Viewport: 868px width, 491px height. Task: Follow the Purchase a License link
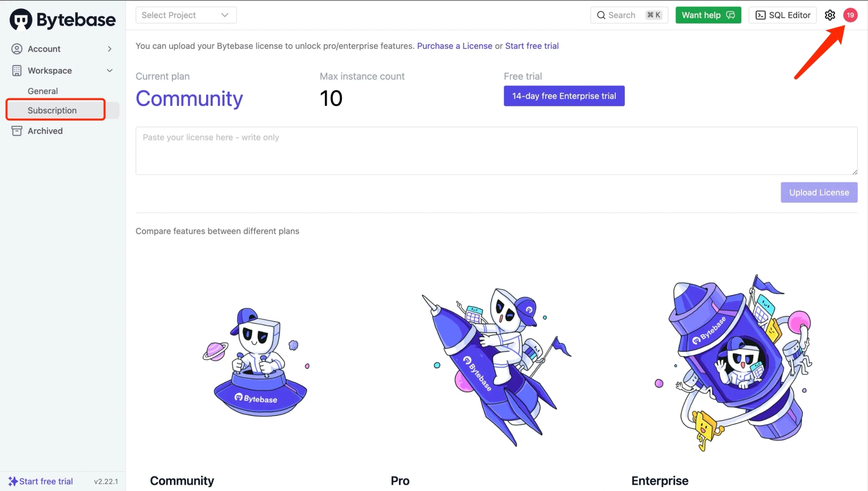coord(454,46)
